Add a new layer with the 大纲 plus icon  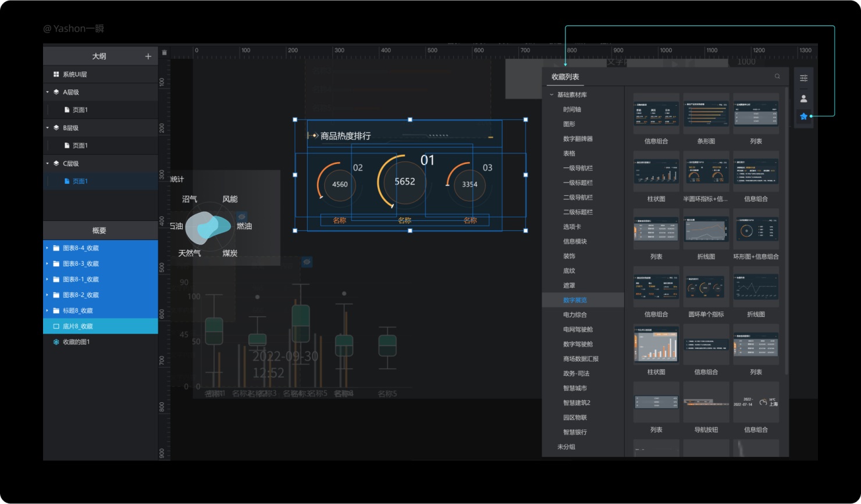point(148,56)
